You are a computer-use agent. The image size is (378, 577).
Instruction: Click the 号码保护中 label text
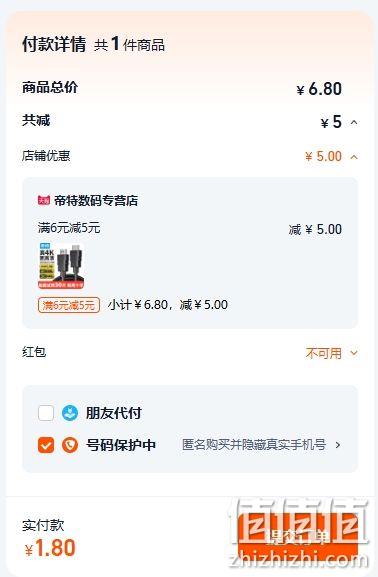(x=121, y=445)
